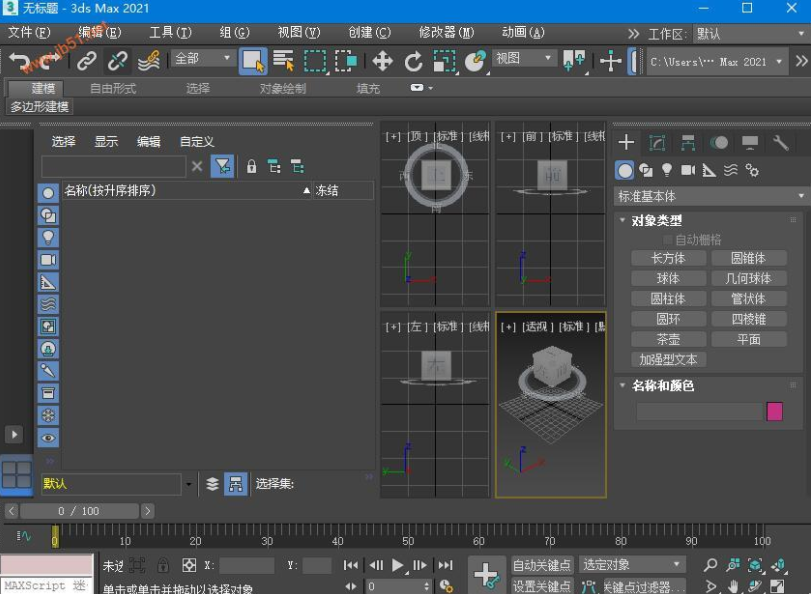Click the 加强型文本 button
The height and width of the screenshot is (594, 811).
point(668,360)
